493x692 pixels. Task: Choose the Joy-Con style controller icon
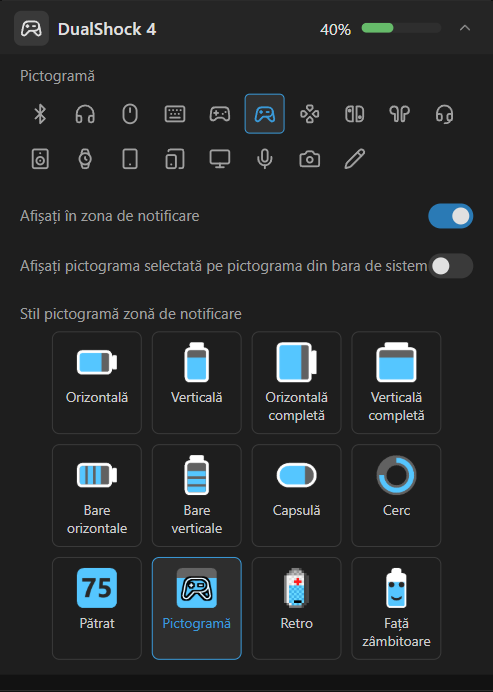click(354, 114)
